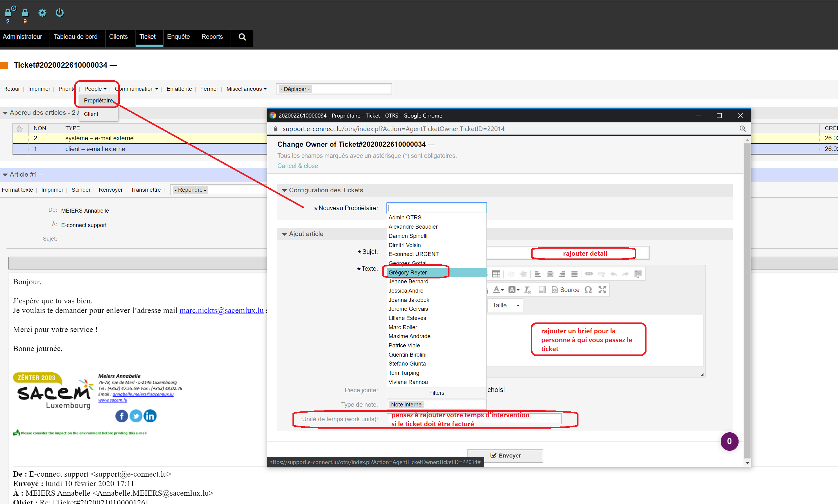The image size is (838, 504).
Task: Open the Administrateur menu
Action: point(22,37)
